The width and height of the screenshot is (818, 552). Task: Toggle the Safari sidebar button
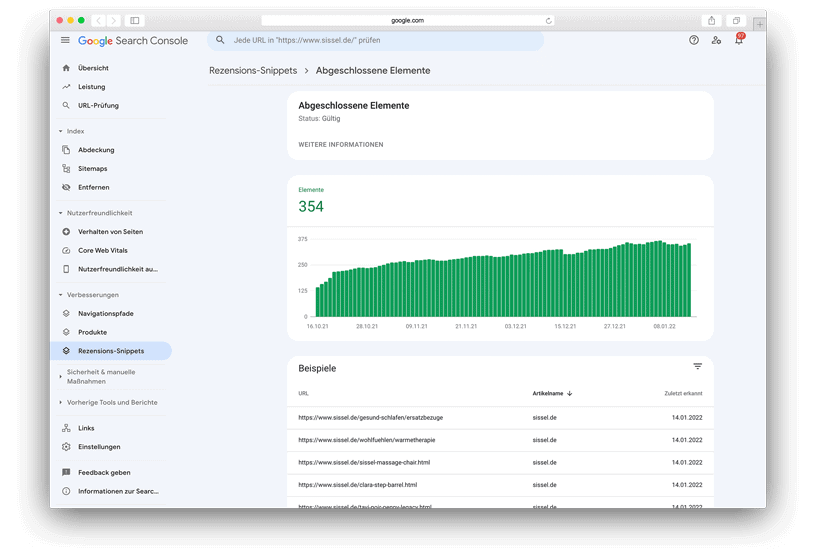135,20
